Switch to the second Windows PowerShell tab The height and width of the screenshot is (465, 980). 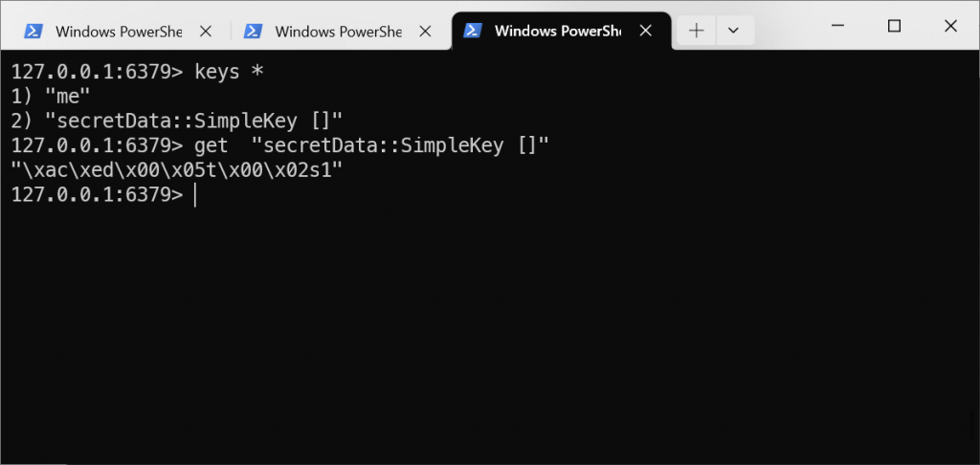click(x=338, y=32)
